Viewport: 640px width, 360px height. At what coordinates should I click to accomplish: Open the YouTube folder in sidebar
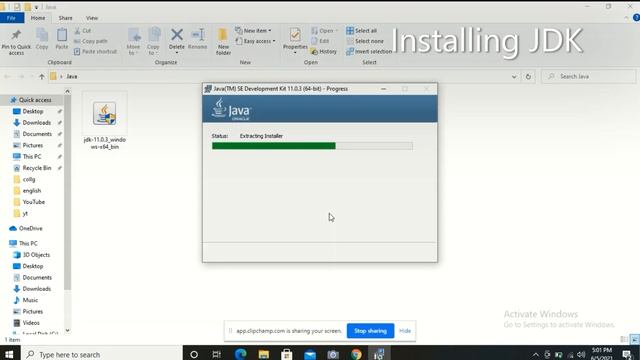tap(33, 202)
